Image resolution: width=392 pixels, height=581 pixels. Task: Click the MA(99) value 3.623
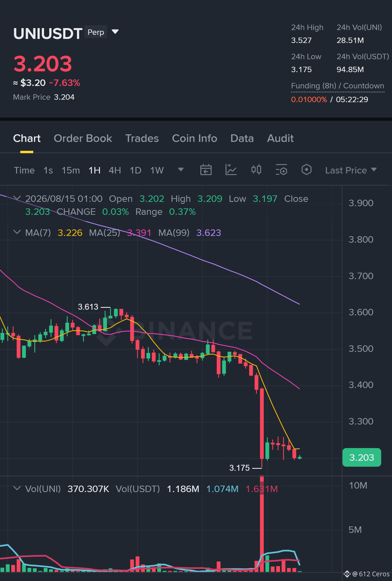click(208, 233)
